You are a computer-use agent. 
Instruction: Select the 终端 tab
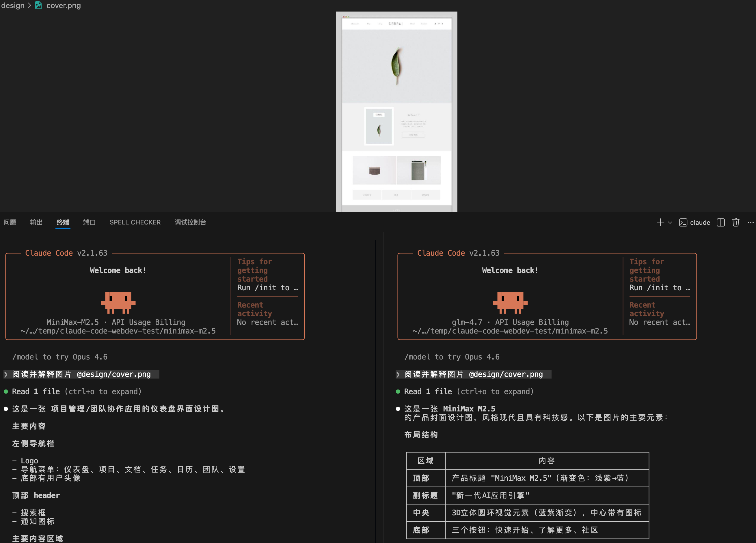[x=63, y=222]
